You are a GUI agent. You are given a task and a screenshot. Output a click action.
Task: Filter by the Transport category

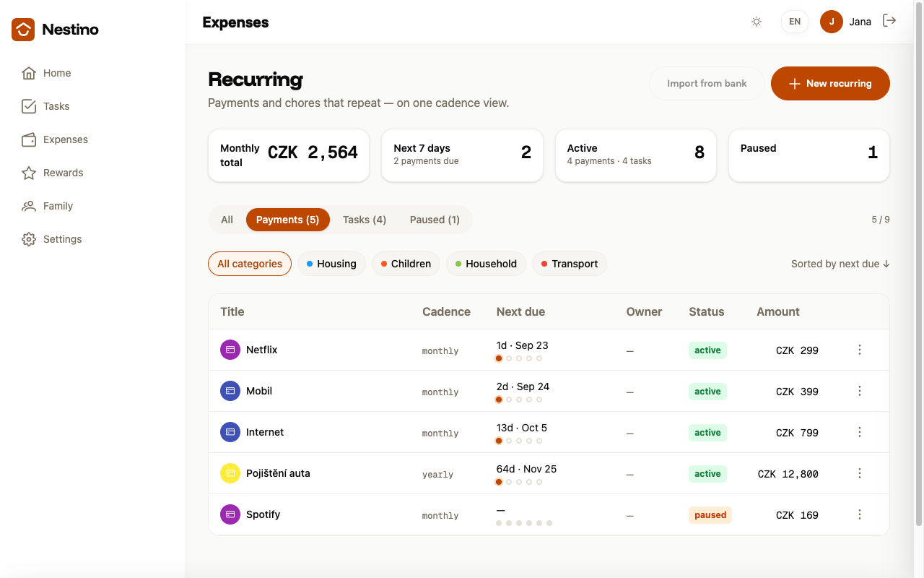tap(570, 264)
